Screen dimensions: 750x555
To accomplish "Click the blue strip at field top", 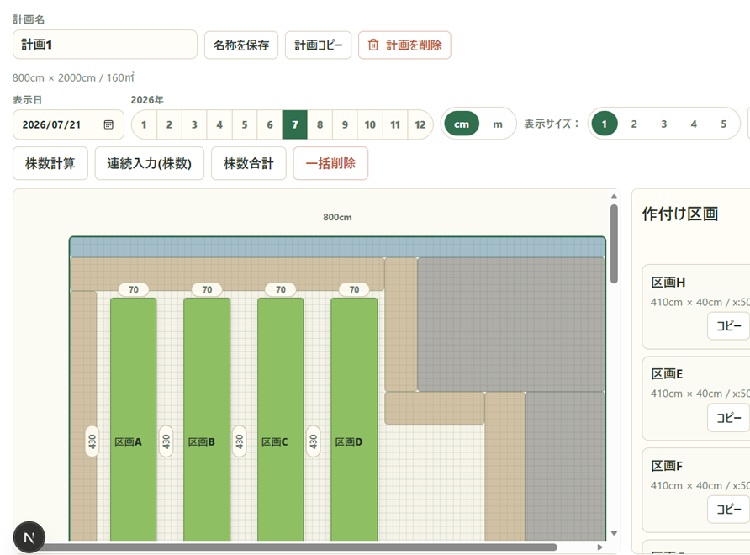I will coord(337,247).
